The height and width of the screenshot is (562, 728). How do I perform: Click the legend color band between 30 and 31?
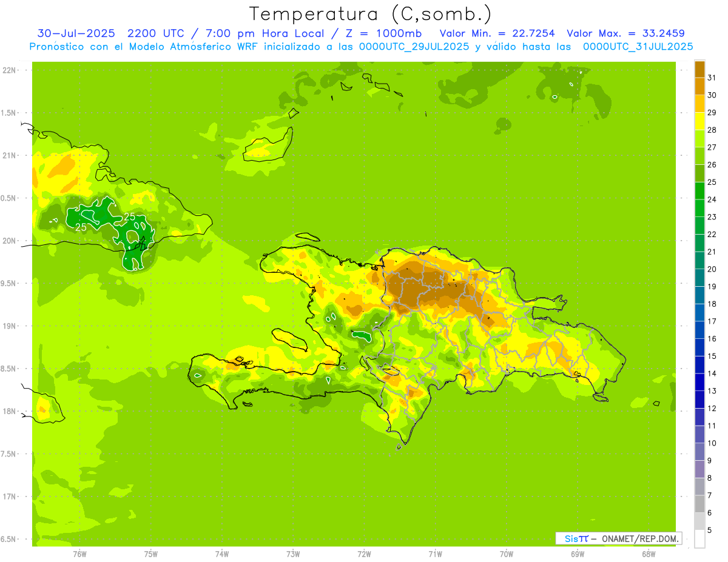(x=699, y=86)
